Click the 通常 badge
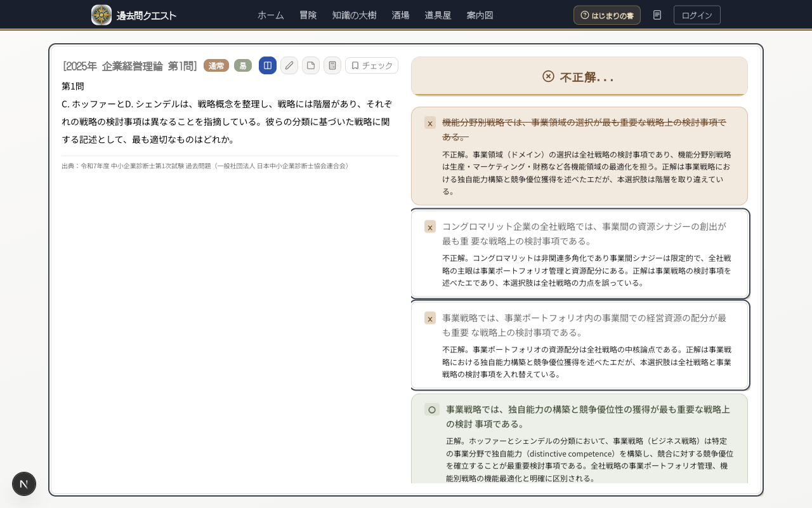 click(216, 65)
